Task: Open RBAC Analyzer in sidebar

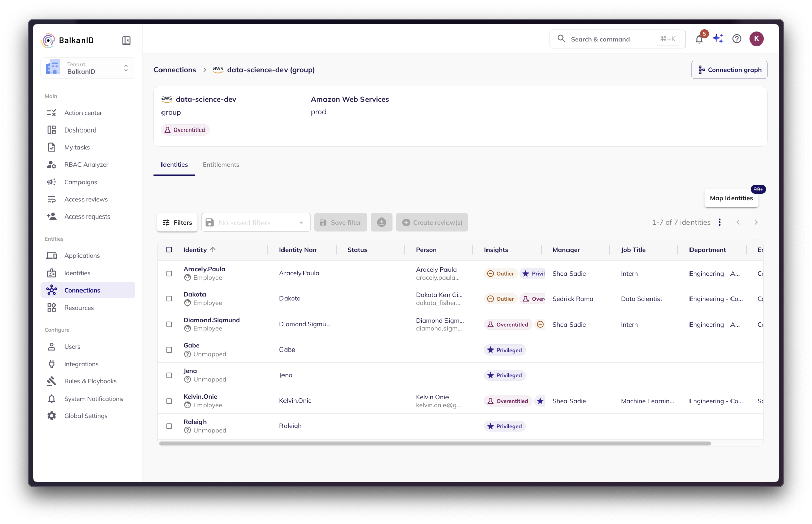Action: 86,165
